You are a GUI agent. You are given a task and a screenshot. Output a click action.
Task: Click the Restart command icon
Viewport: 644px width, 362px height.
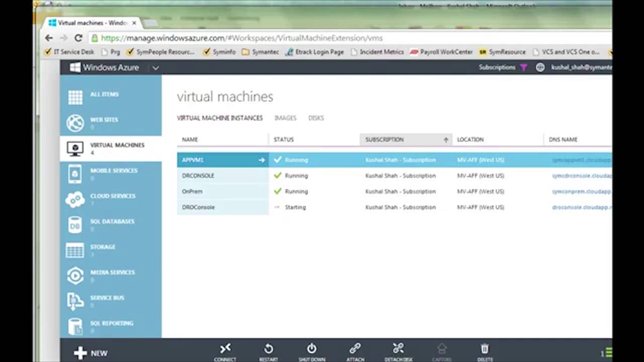click(269, 348)
